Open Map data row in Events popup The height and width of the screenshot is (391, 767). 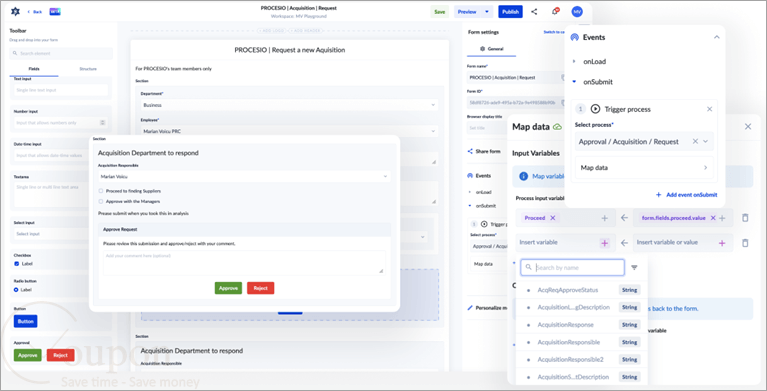tap(644, 167)
